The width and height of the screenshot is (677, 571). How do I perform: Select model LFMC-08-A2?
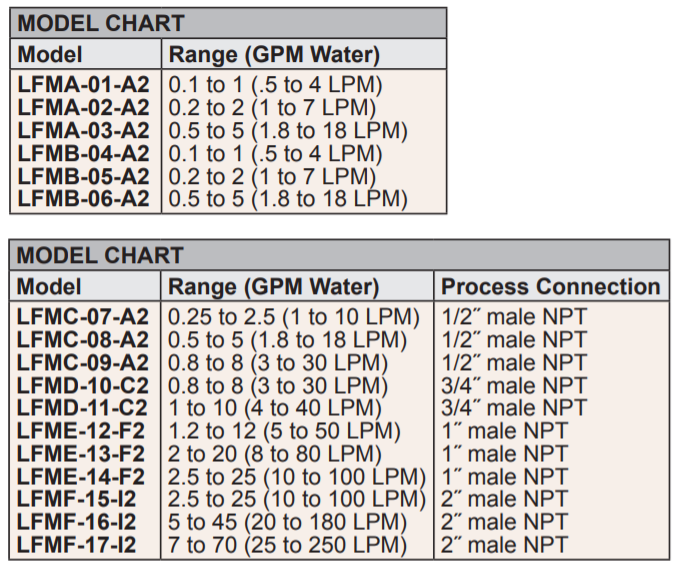point(84,339)
